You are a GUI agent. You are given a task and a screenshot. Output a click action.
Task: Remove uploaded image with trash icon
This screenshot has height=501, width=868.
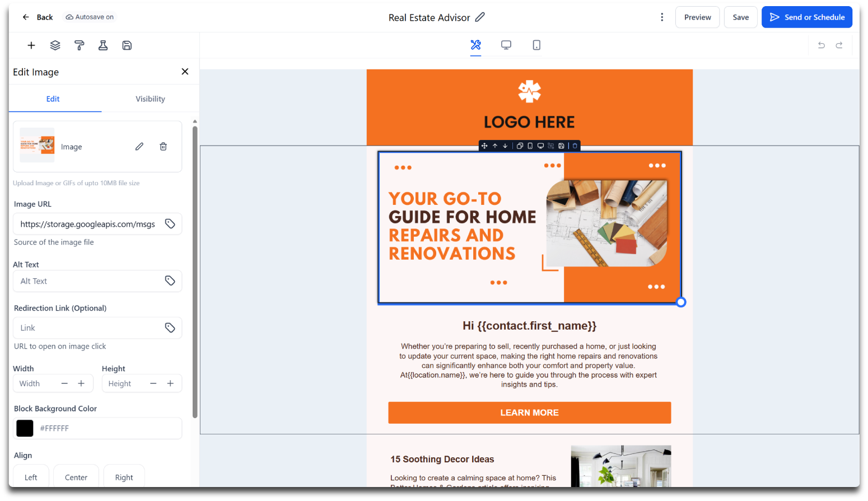[x=163, y=147]
